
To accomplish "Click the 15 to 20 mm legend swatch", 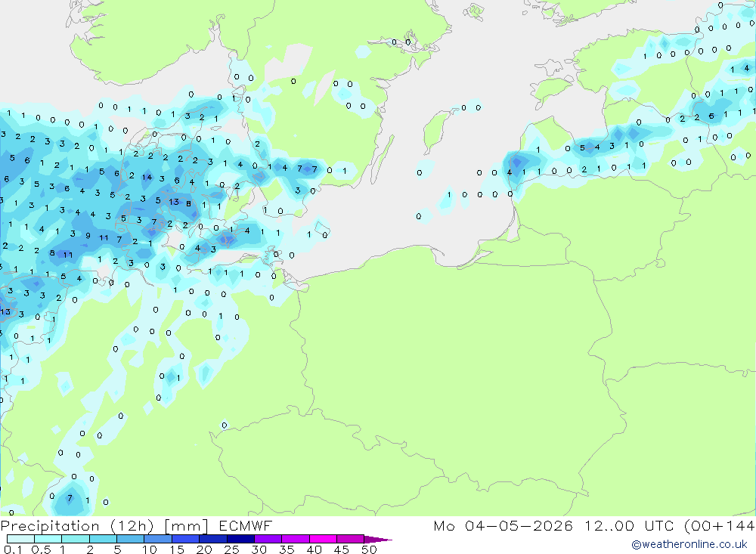I will [x=186, y=539].
